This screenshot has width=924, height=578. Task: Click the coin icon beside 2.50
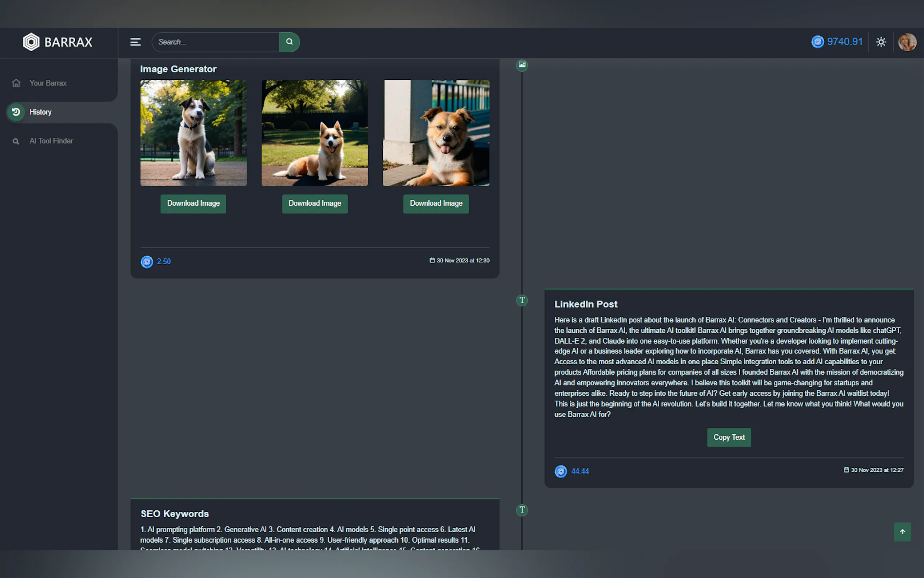pos(147,262)
